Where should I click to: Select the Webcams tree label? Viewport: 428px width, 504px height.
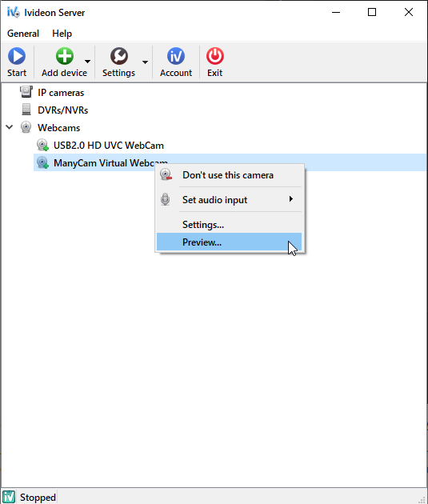tap(59, 128)
